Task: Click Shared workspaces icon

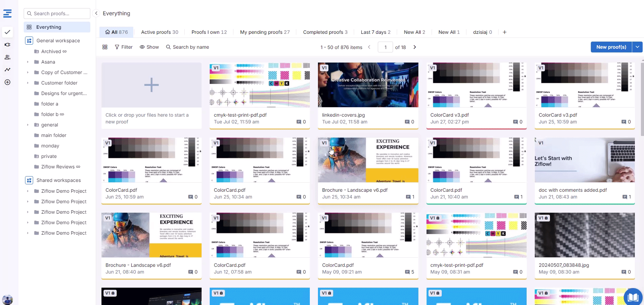Action: (x=29, y=180)
